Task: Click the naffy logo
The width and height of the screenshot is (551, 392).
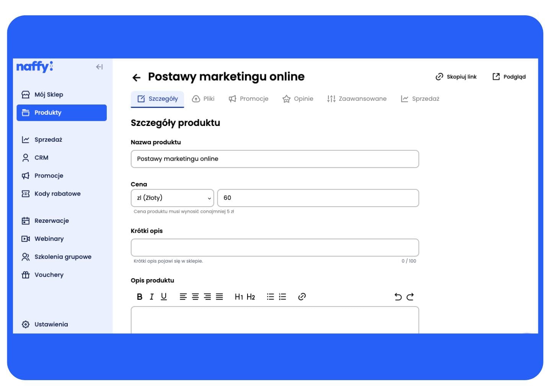Action: tap(34, 67)
